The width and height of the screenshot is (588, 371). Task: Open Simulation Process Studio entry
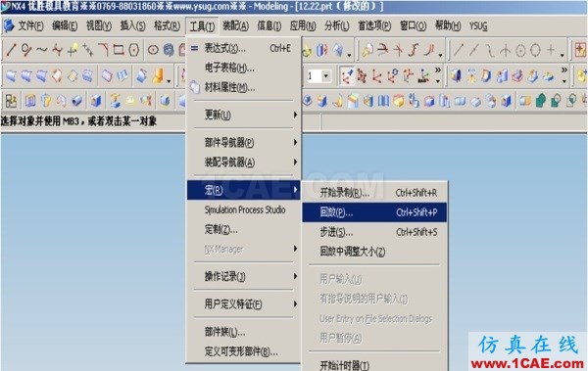click(x=244, y=209)
